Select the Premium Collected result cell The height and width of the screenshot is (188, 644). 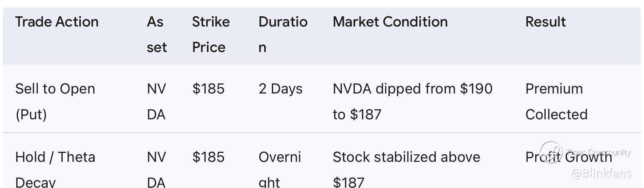556,101
